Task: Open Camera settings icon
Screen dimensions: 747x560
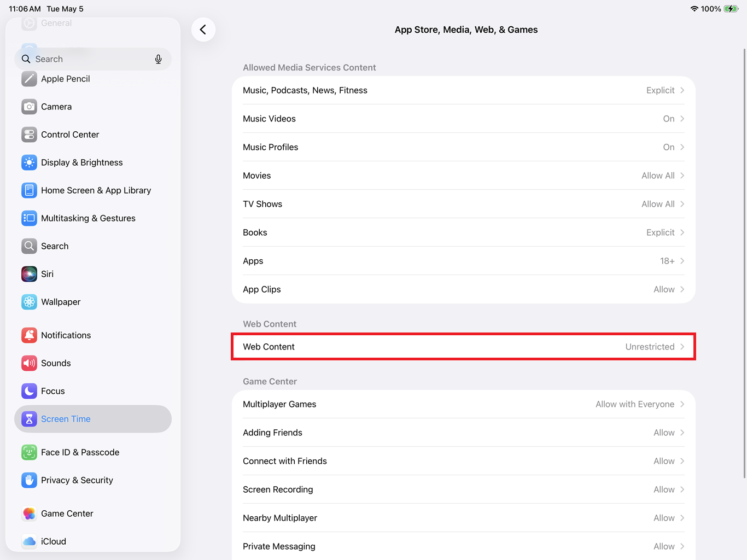Action: (29, 107)
